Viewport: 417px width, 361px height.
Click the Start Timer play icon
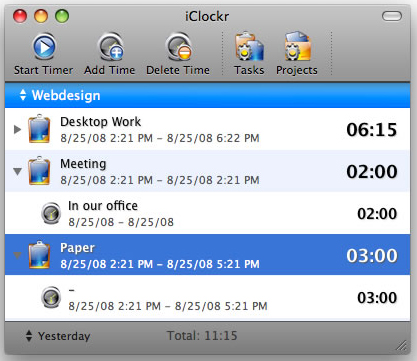click(44, 47)
